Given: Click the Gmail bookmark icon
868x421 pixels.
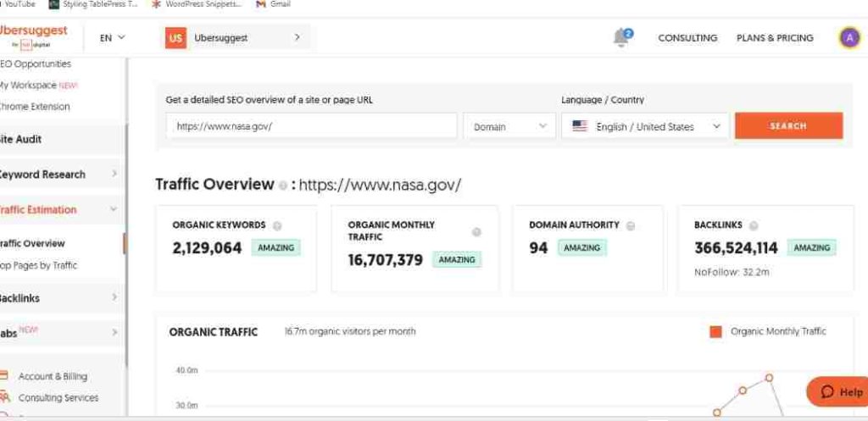Looking at the screenshot, I should coord(261,4).
